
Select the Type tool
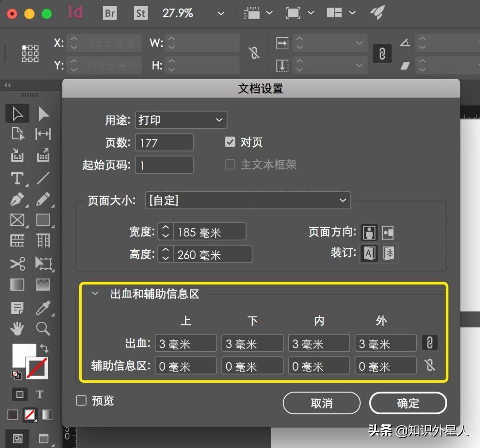pyautogui.click(x=17, y=178)
